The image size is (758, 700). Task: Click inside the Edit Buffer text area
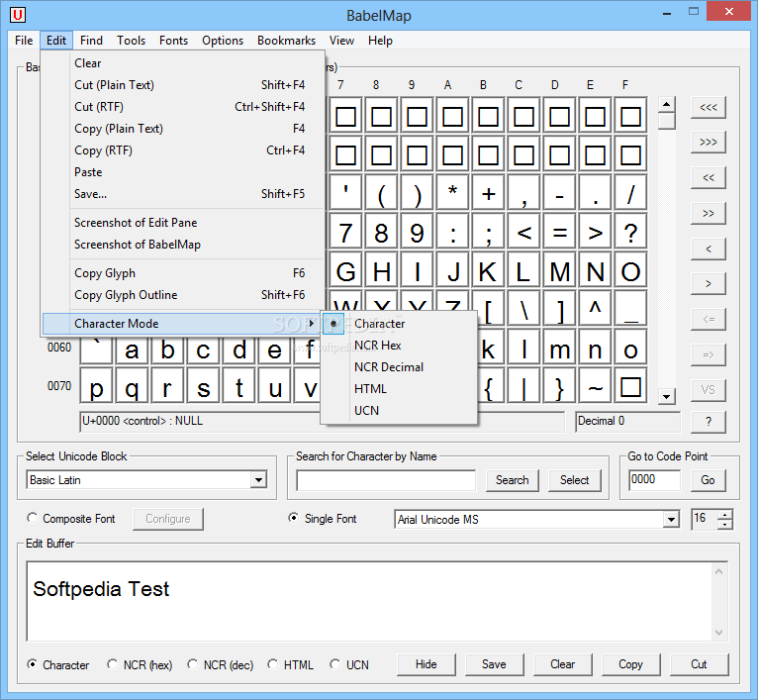point(370,602)
